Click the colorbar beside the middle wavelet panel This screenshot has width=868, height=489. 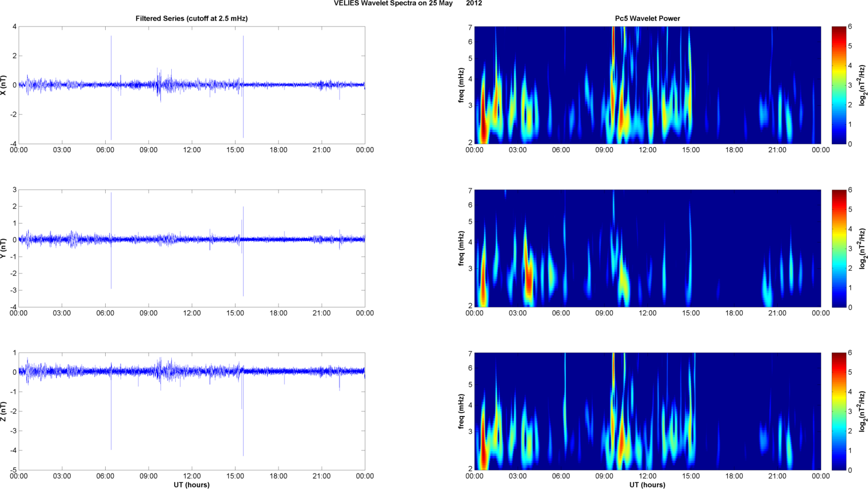[x=839, y=248]
